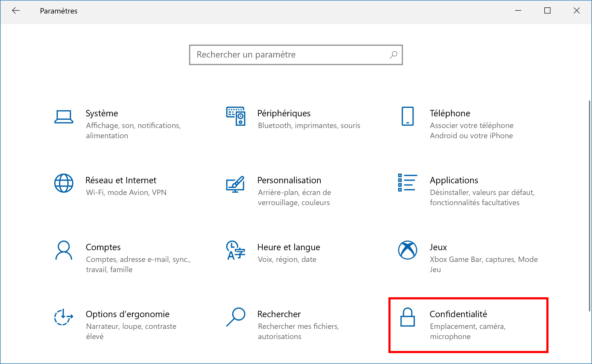This screenshot has height=364, width=592.
Task: Open the Système settings heading
Action: (x=102, y=113)
